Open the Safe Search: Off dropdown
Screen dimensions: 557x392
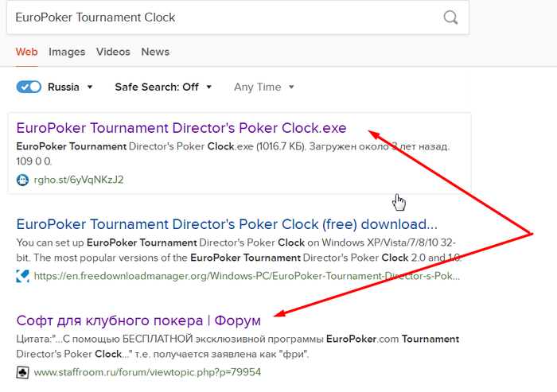pos(163,87)
